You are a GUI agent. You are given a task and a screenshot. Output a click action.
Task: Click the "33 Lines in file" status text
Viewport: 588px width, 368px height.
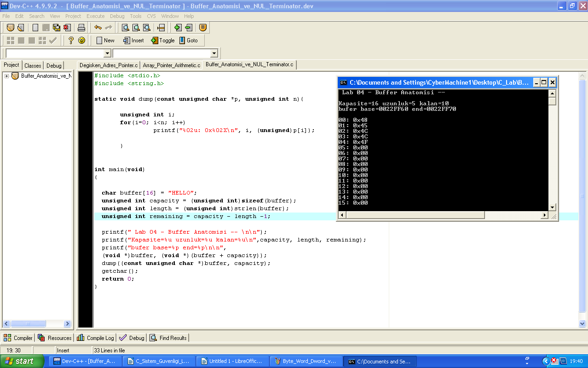click(x=110, y=351)
